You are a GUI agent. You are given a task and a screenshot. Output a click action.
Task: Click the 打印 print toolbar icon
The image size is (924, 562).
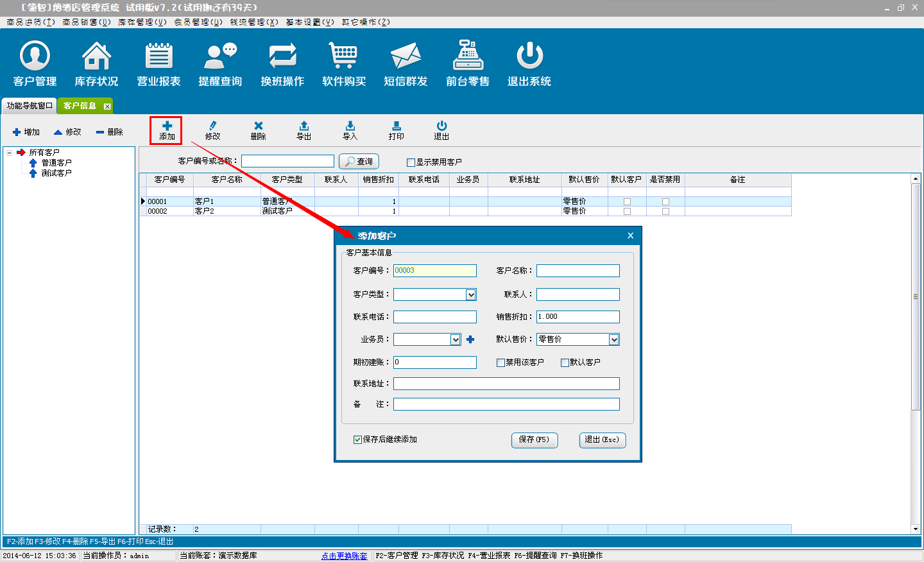pyautogui.click(x=396, y=130)
